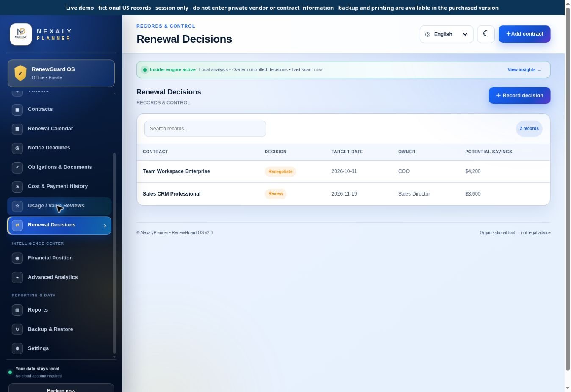Image resolution: width=571 pixels, height=392 pixels.
Task: Click the Usage / Value Reviews star icon
Action: (x=17, y=206)
